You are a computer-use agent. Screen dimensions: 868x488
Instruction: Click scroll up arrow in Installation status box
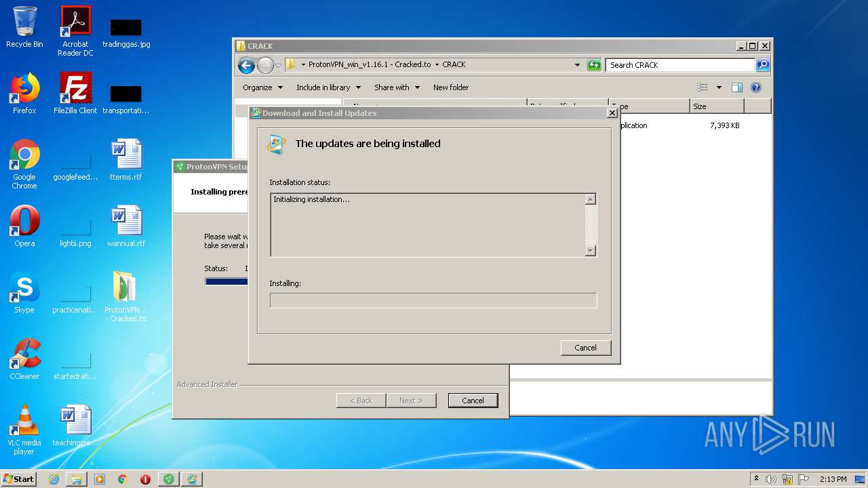click(x=590, y=199)
